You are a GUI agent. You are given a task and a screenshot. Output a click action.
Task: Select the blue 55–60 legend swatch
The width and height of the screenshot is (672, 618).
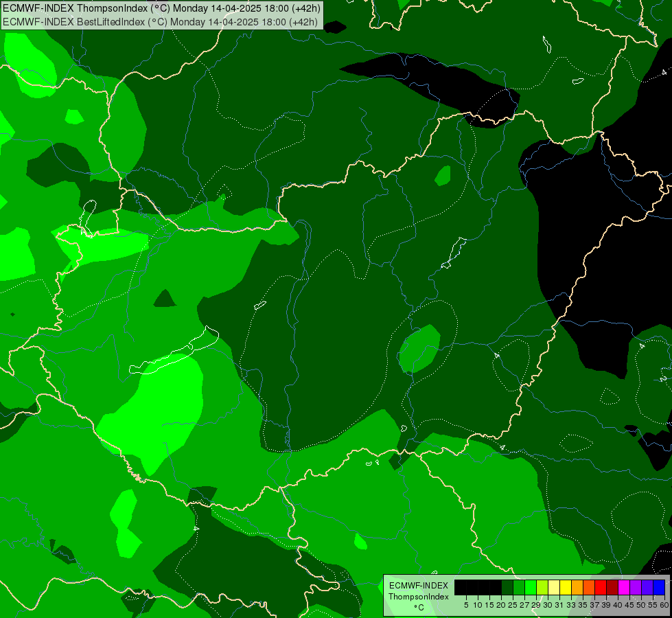coord(659,587)
